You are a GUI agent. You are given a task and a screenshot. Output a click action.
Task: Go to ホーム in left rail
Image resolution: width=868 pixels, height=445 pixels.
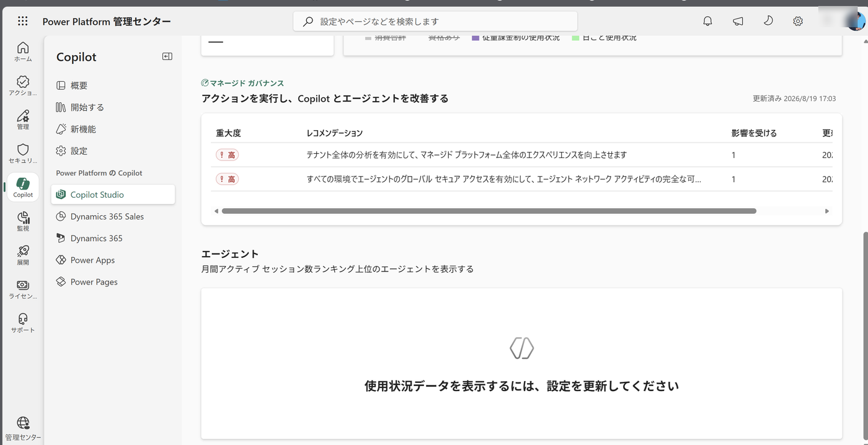23,51
